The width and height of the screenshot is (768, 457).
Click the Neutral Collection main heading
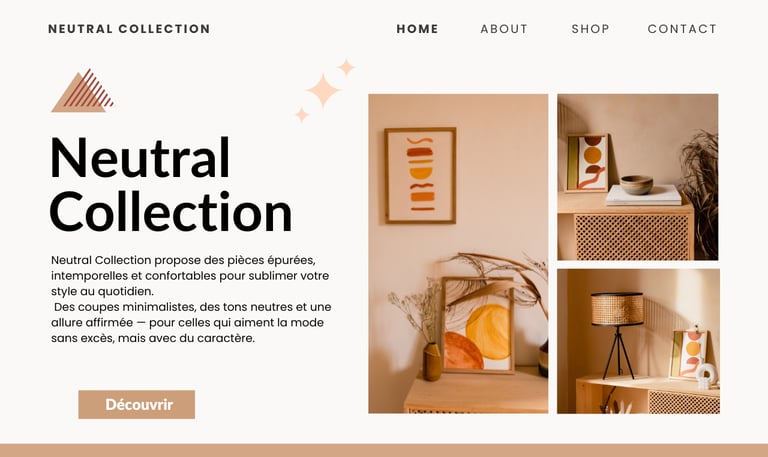[x=171, y=185]
